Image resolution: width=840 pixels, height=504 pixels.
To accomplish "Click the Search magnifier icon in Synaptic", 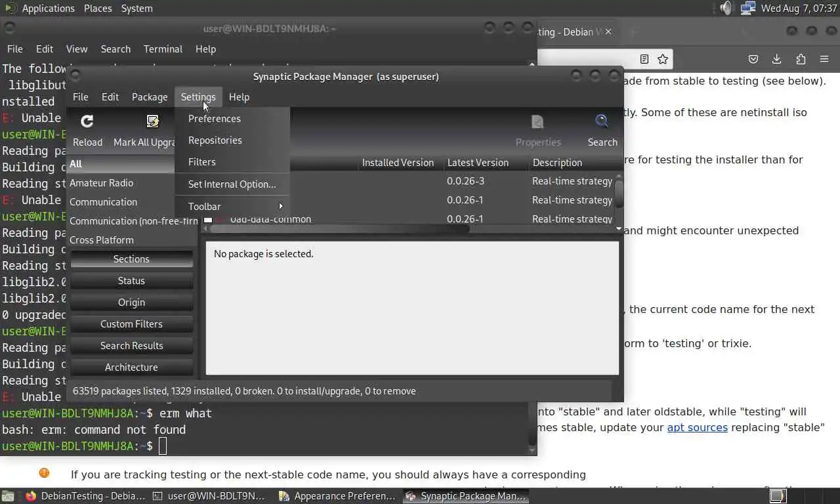I will tap(602, 121).
